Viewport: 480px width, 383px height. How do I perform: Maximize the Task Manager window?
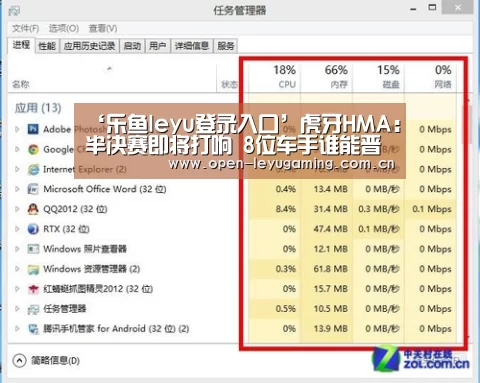click(x=432, y=7)
